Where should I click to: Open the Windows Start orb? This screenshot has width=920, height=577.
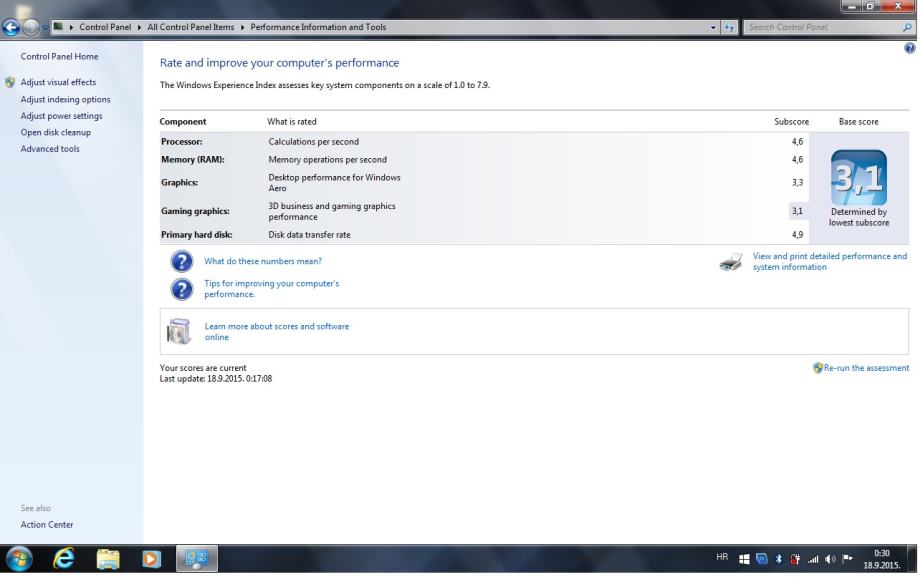coord(19,559)
